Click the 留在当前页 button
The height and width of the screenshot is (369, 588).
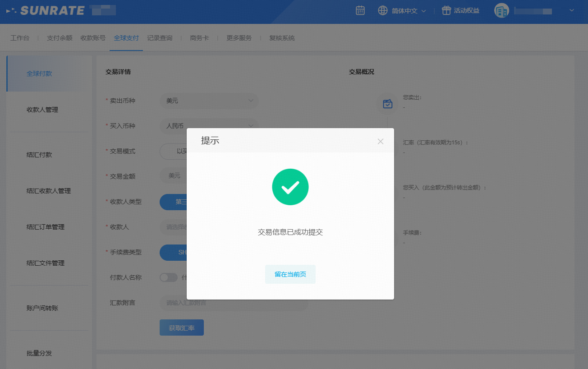(290, 274)
